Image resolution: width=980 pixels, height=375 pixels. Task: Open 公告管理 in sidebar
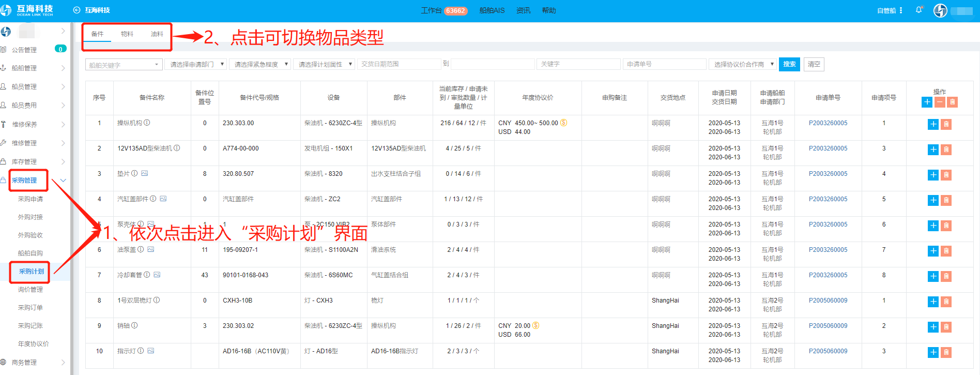pos(24,50)
